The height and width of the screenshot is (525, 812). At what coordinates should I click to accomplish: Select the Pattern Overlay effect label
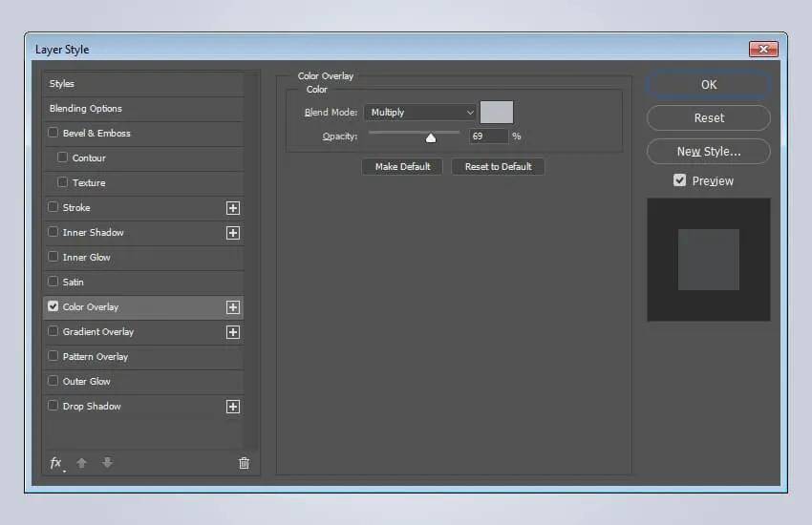[x=96, y=357]
